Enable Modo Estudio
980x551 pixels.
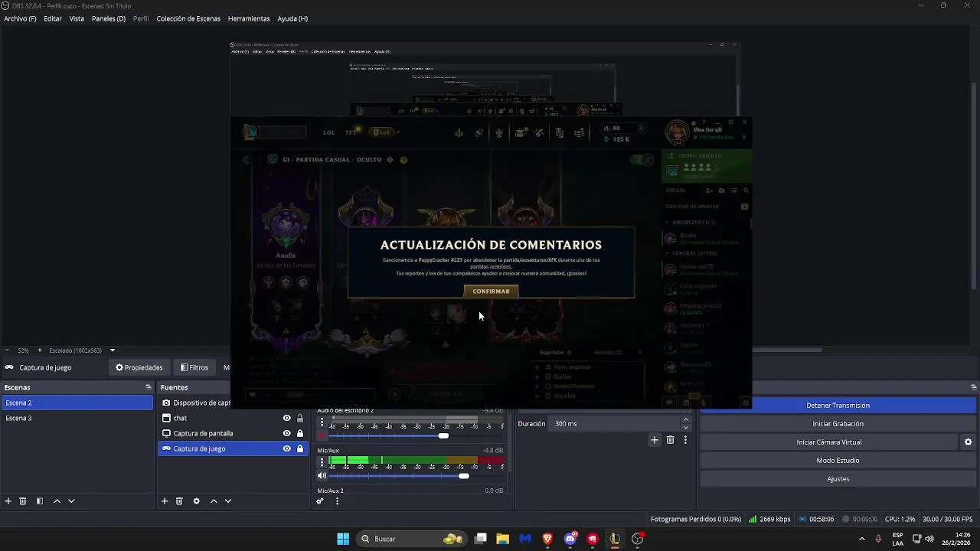tap(838, 461)
